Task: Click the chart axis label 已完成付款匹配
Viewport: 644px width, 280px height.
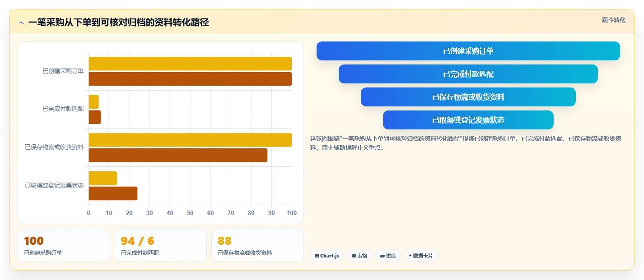Action: (x=63, y=109)
